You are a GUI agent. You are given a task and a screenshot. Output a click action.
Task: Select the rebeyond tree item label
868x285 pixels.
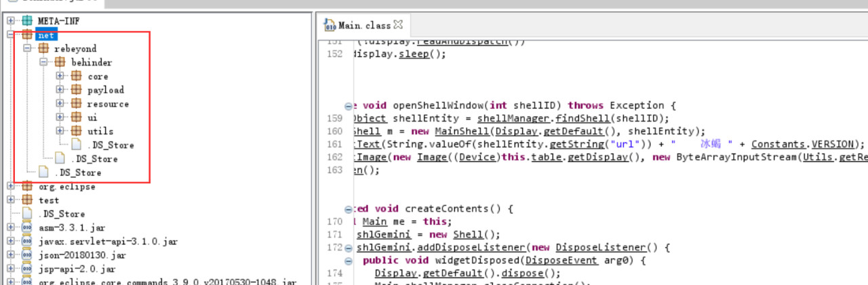tap(75, 49)
